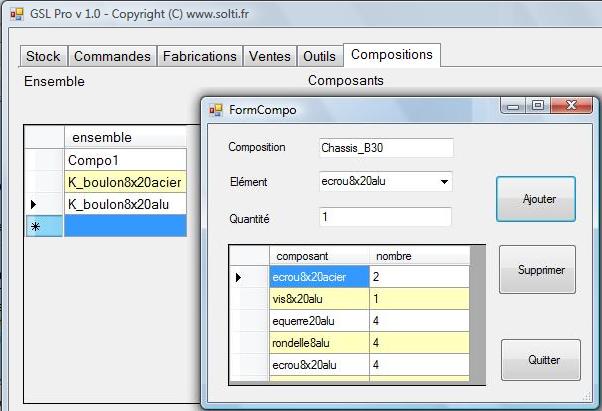Select the rondelle8alu cell

point(319,343)
